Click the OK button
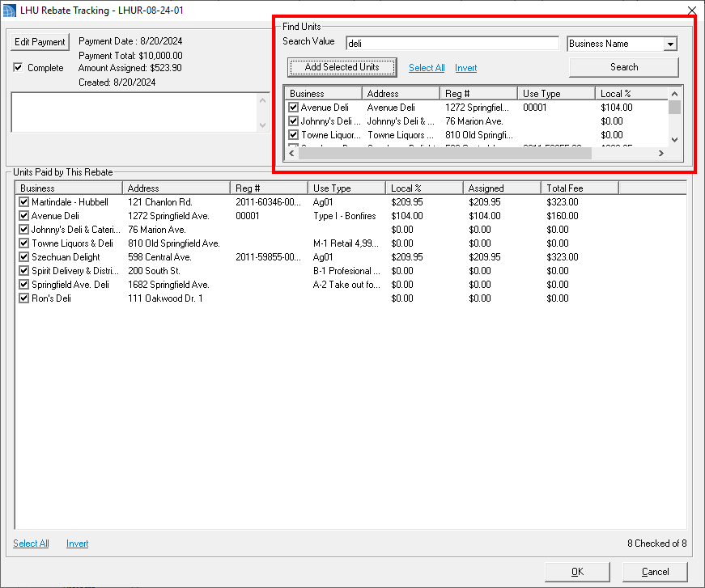705x588 pixels. tap(577, 572)
